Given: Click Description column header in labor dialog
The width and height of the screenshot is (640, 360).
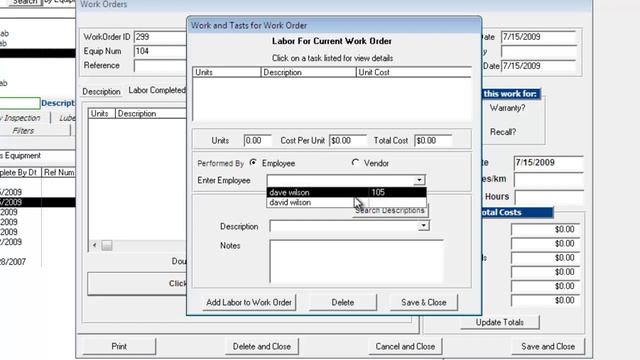Looking at the screenshot, I should coord(309,72).
